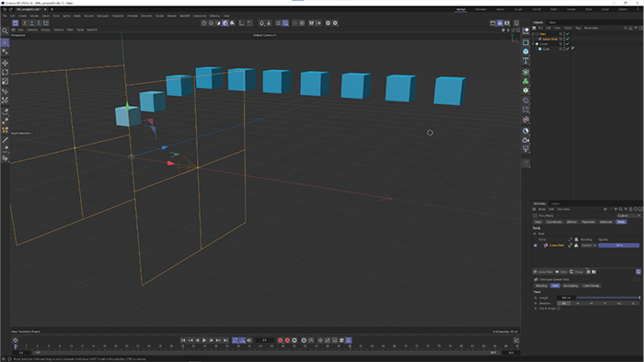This screenshot has width=644, height=362.
Task: Open the Linear Field color remap swatch icon
Action: click(x=576, y=245)
